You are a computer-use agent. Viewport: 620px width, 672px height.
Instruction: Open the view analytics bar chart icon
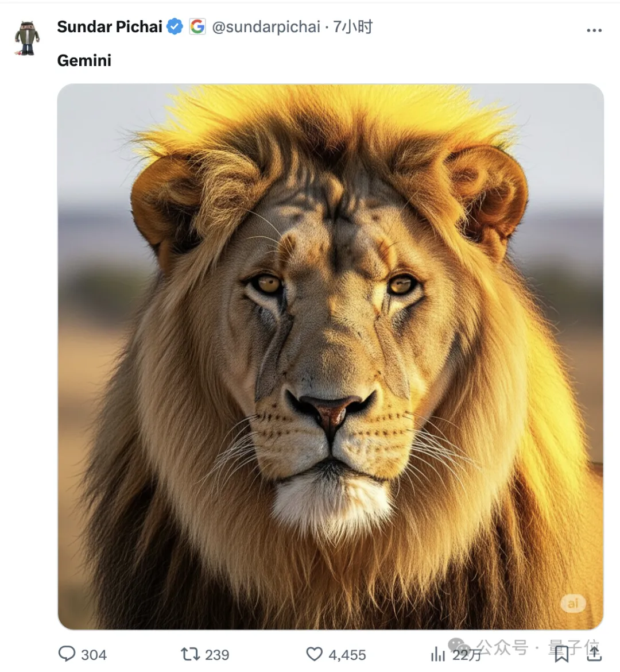438,654
